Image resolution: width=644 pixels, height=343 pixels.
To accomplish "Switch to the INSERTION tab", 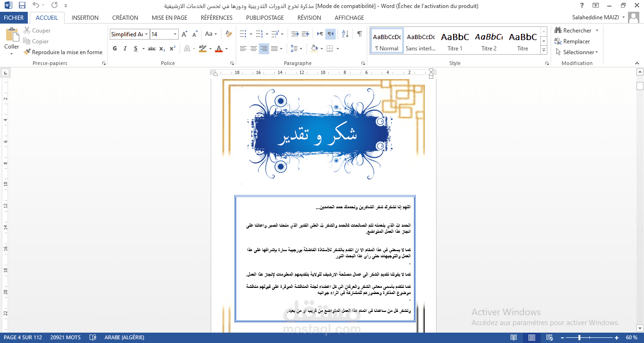I will 85,18.
